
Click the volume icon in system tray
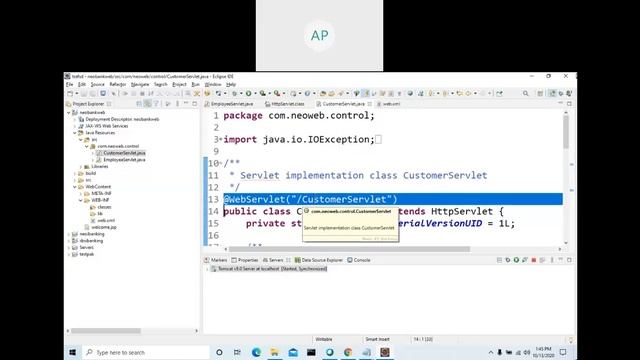[527, 352]
